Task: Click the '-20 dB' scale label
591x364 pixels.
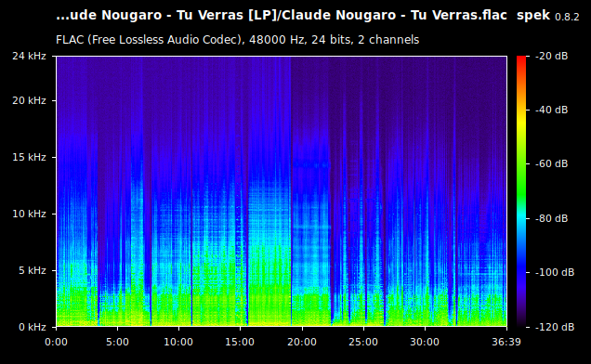Action: (x=551, y=56)
